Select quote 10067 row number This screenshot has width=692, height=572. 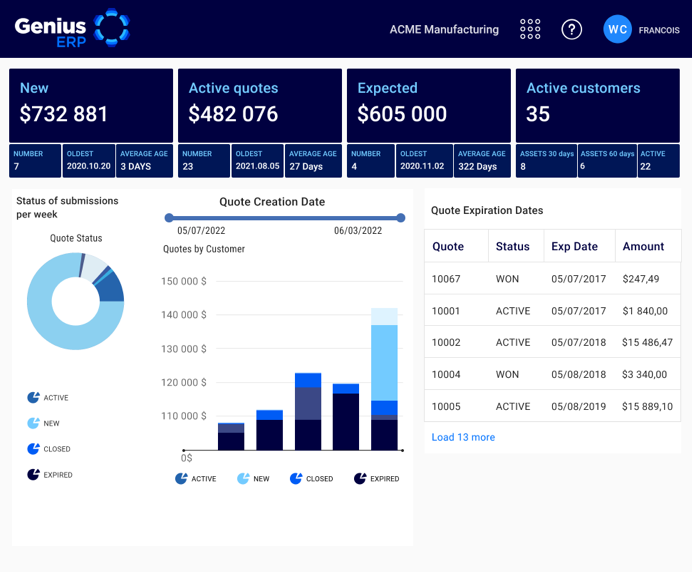pyautogui.click(x=446, y=279)
